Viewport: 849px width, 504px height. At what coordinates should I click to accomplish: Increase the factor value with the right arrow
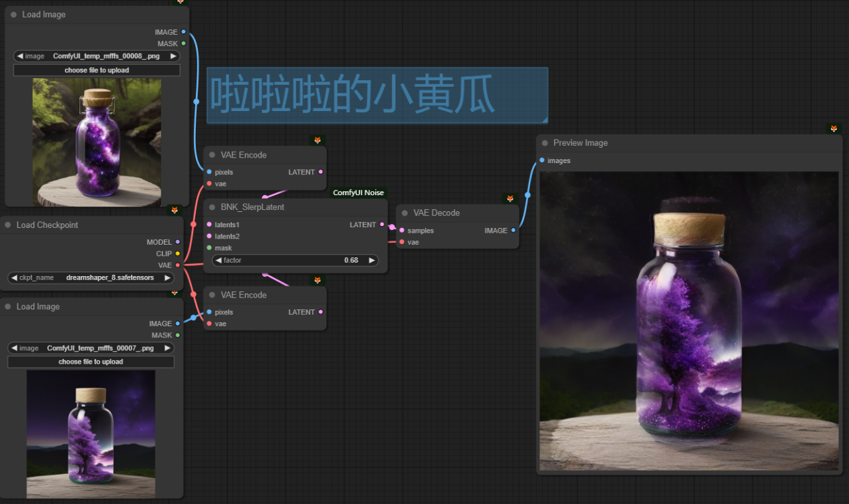point(372,260)
